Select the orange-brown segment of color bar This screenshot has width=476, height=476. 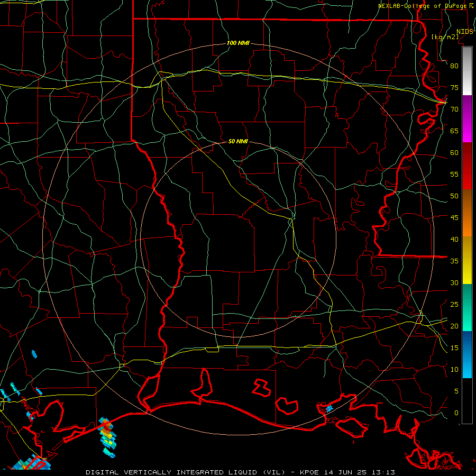467,213
